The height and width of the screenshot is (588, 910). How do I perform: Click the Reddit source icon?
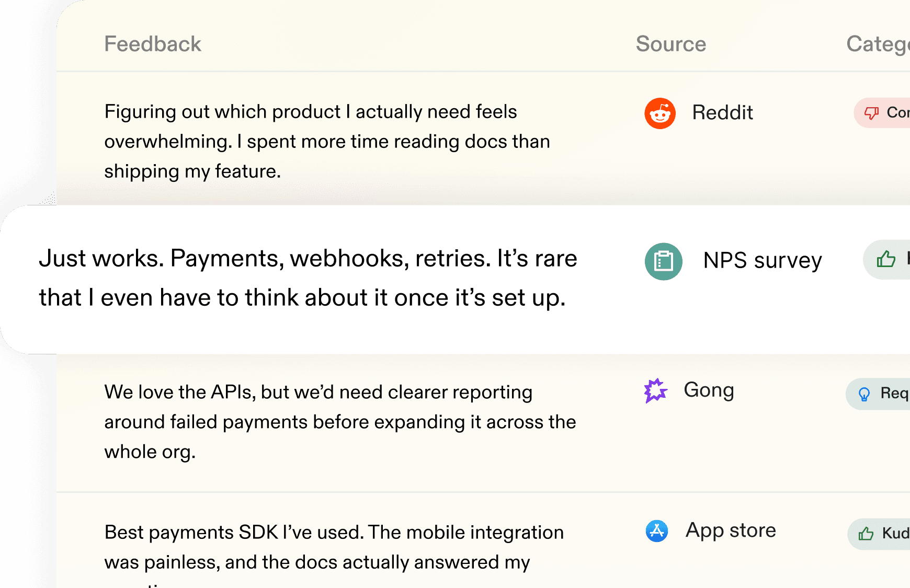(660, 113)
